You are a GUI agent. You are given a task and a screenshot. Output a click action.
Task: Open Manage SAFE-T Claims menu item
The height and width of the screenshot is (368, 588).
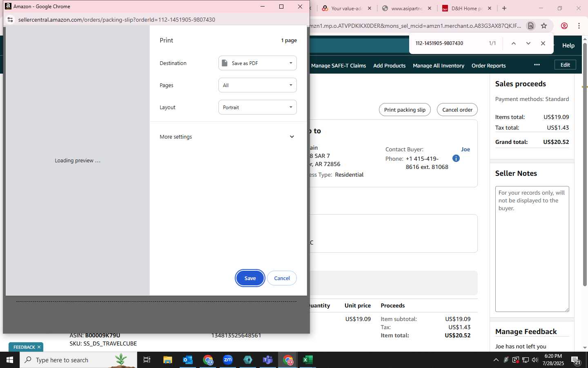click(339, 65)
